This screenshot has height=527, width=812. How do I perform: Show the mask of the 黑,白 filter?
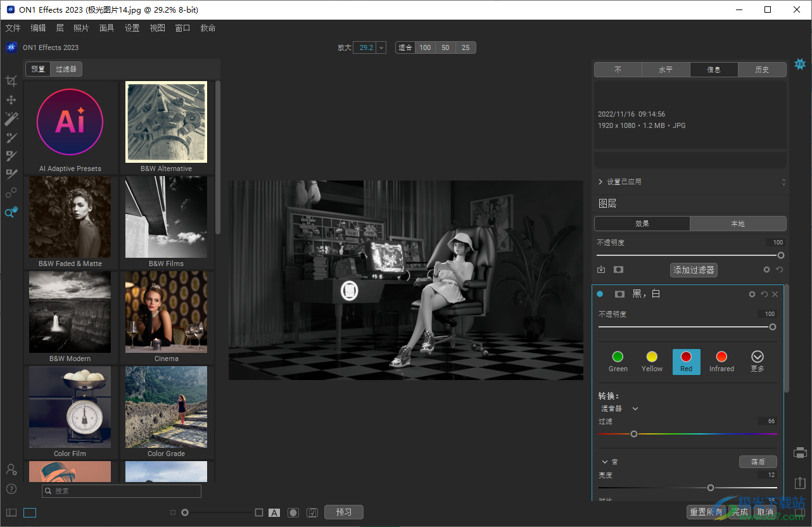[620, 295]
